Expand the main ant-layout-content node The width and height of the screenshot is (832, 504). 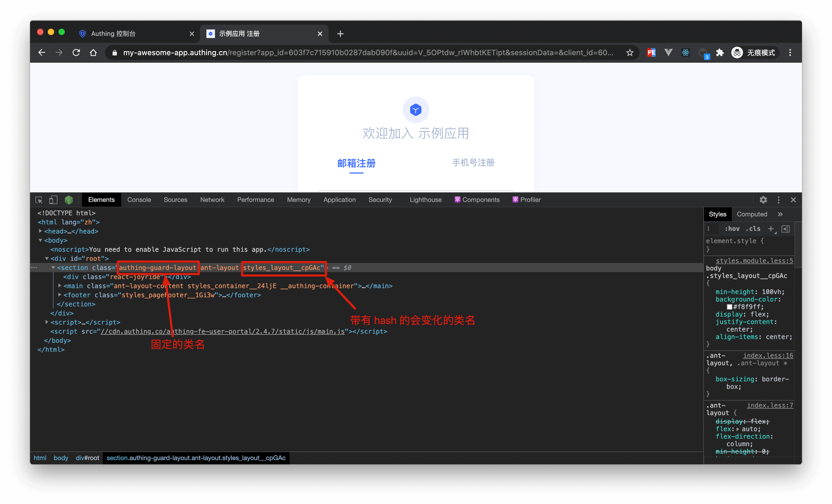(x=60, y=286)
